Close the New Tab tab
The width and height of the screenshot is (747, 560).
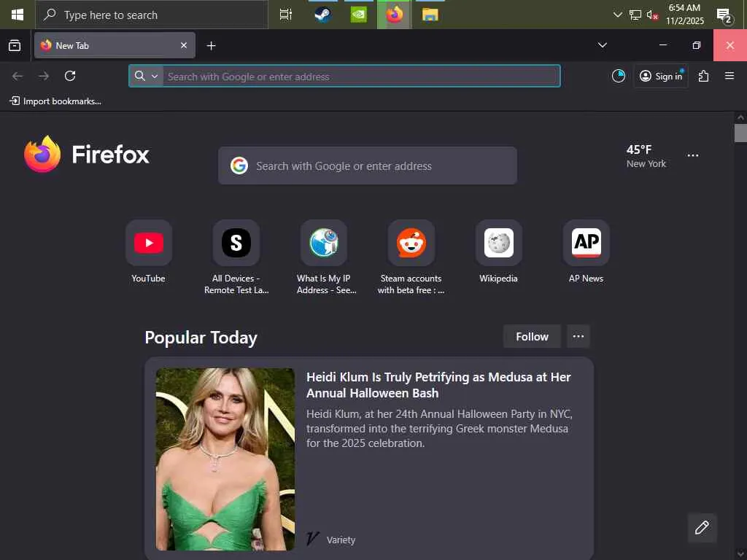click(183, 45)
